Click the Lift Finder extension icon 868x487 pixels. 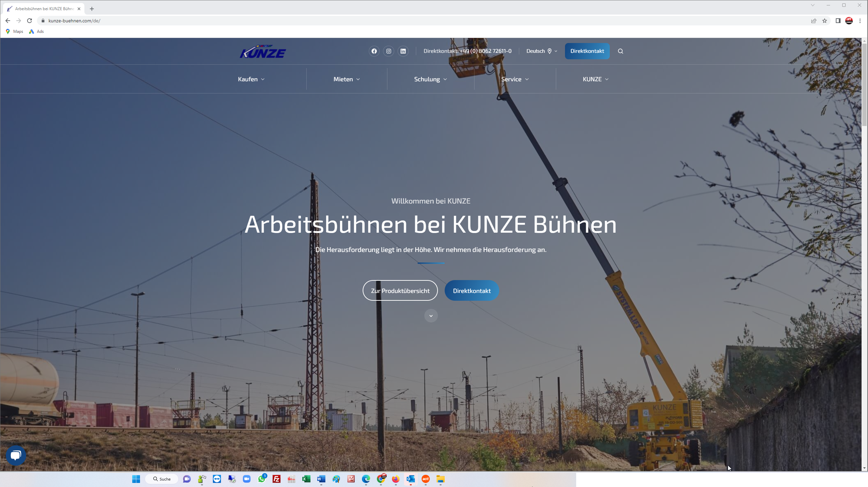click(x=849, y=21)
